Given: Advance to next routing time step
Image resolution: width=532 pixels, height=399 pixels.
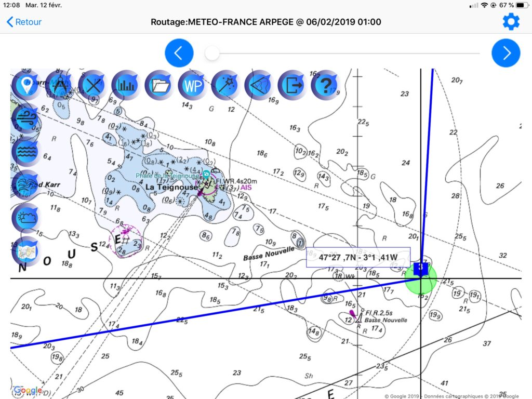Looking at the screenshot, I should point(506,53).
